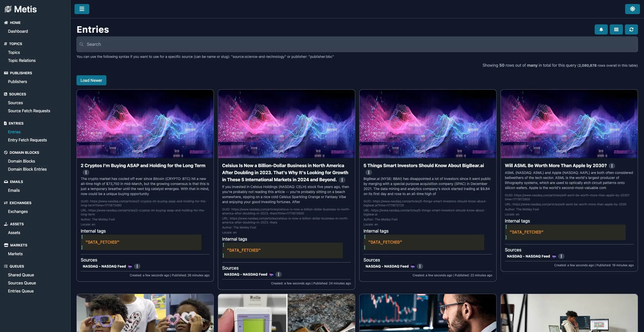The width and height of the screenshot is (644, 332).
Task: Toggle the sidebar with hamburger button
Action: [82, 9]
